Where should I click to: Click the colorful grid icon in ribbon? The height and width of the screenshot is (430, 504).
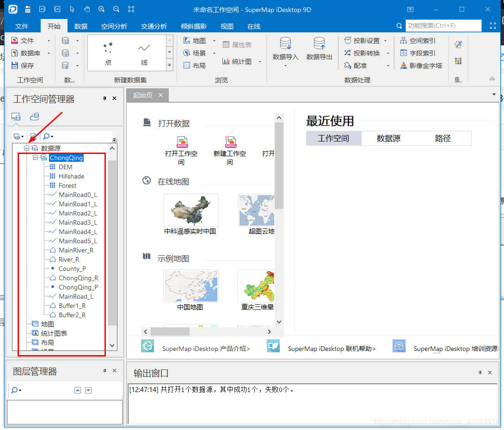tap(458, 61)
